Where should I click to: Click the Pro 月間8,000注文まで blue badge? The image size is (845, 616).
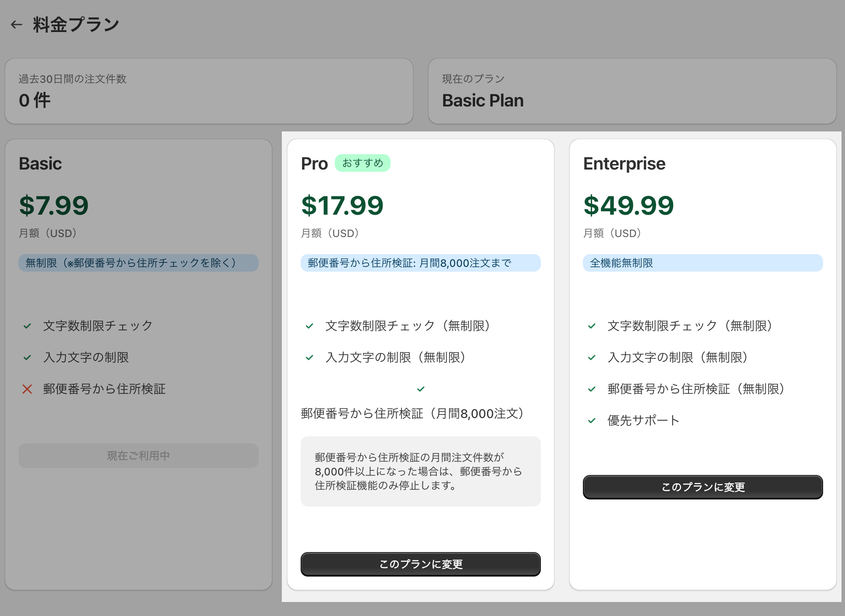click(420, 263)
